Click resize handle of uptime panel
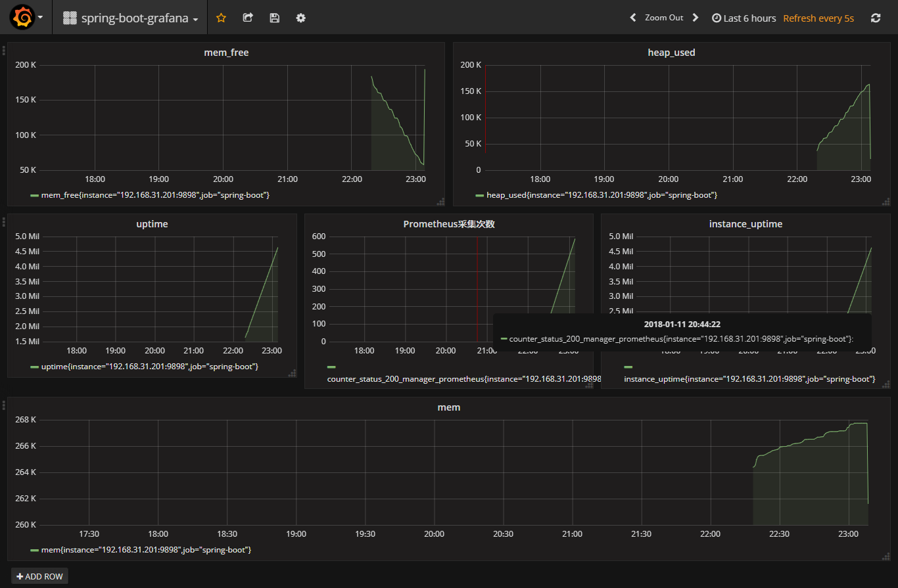Screen dimensions: 898x588 (293, 373)
